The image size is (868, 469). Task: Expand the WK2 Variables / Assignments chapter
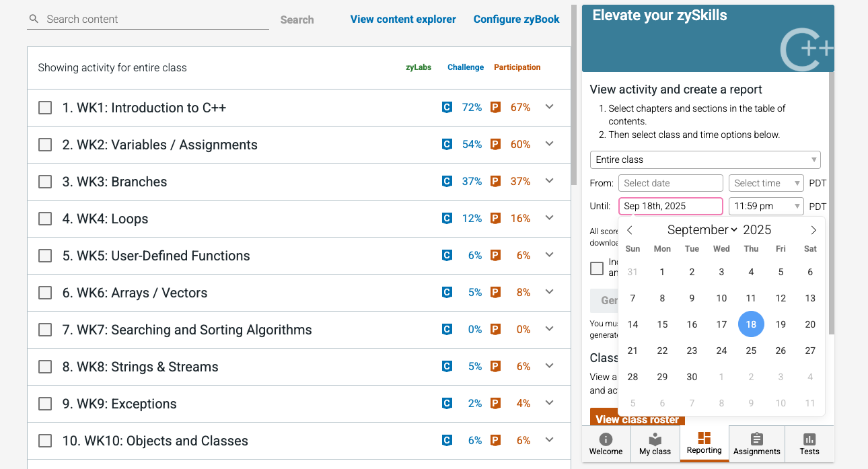pyautogui.click(x=550, y=144)
